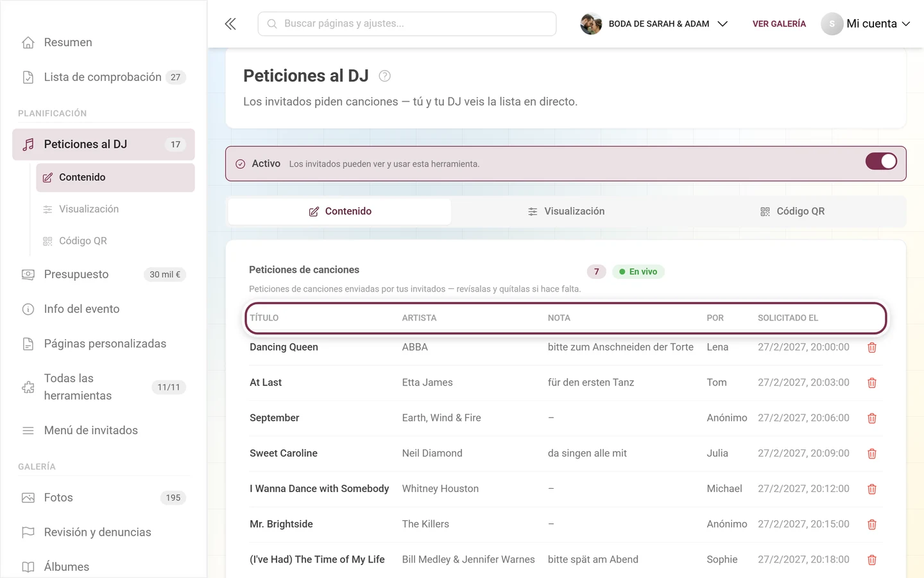The height and width of the screenshot is (578, 924).
Task: Collapse the sidebar with double-chevron icon
Action: click(x=230, y=24)
